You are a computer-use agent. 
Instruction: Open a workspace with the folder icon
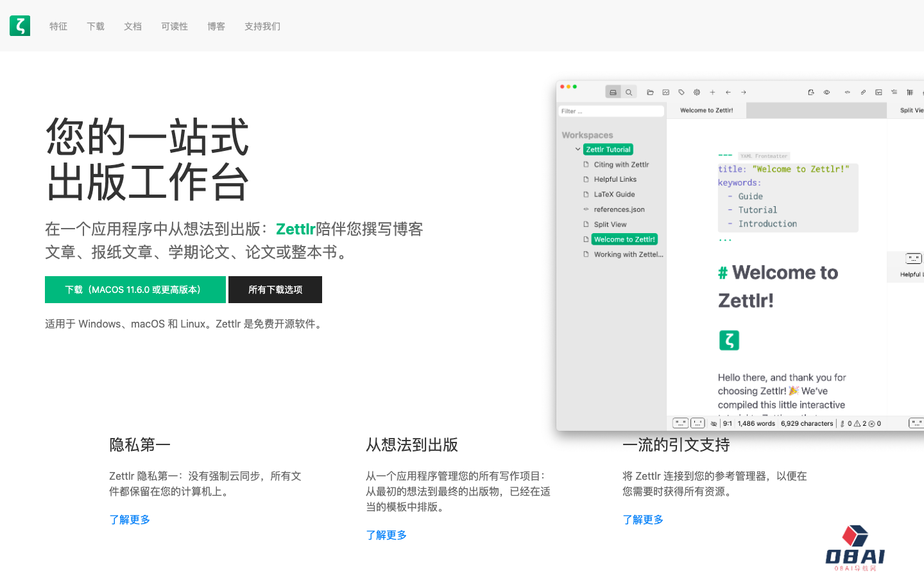point(650,92)
